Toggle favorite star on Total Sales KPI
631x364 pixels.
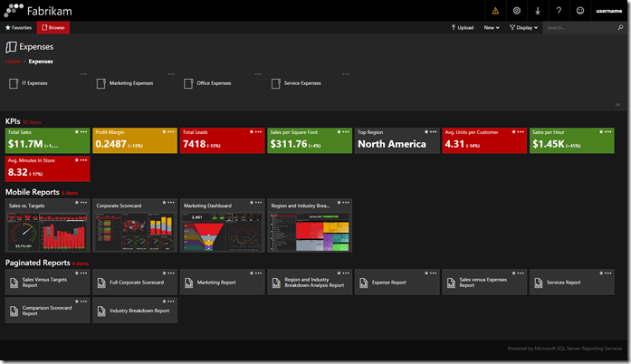tap(77, 131)
